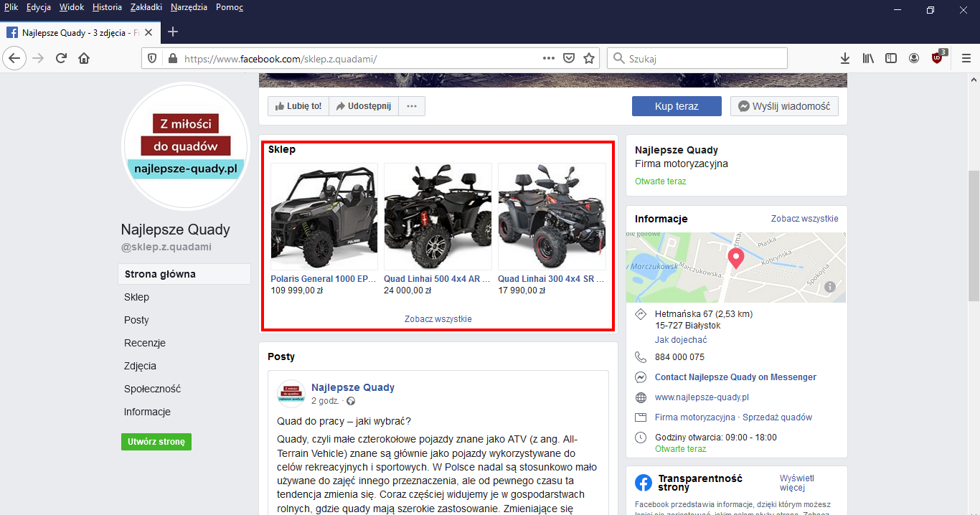The height and width of the screenshot is (515, 980).
Task: Show tracking protection shield info
Action: tap(151, 59)
